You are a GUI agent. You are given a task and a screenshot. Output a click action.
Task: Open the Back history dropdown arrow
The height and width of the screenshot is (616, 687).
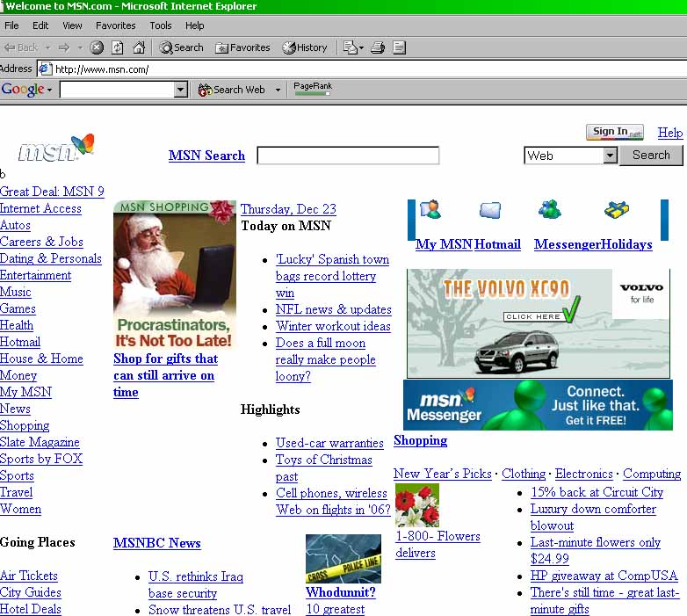[x=47, y=47]
